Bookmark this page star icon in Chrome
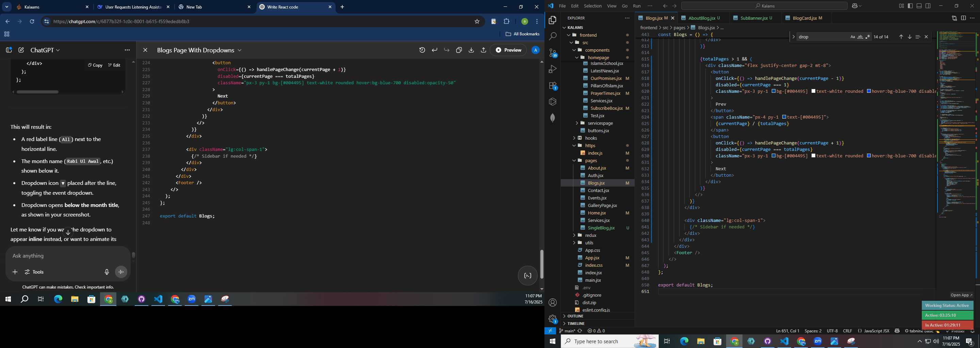Screen dimensions: 980x348 (477, 22)
